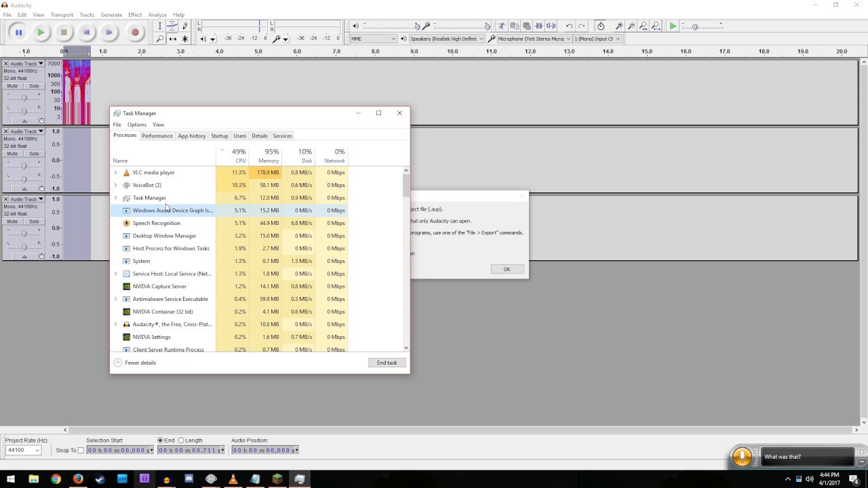Click the red Record button
868x488 pixels.
(x=135, y=32)
